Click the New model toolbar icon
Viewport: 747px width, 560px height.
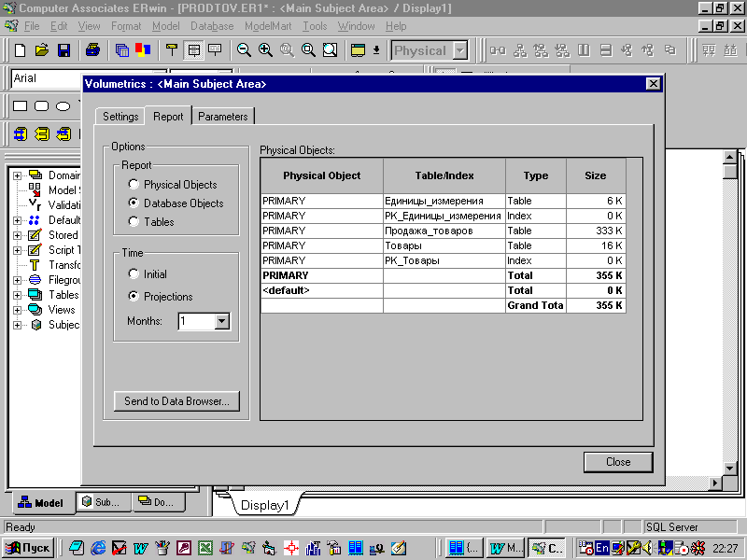[20, 50]
